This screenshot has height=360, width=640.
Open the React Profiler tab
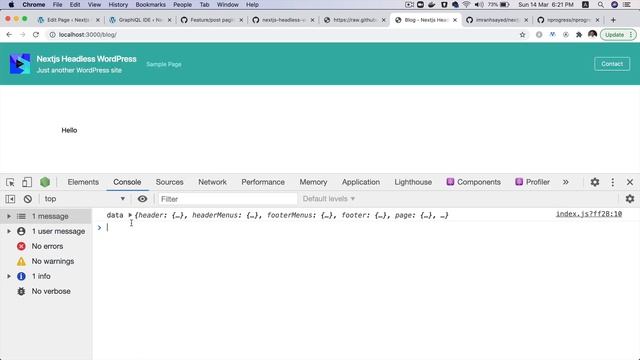pyautogui.click(x=532, y=182)
